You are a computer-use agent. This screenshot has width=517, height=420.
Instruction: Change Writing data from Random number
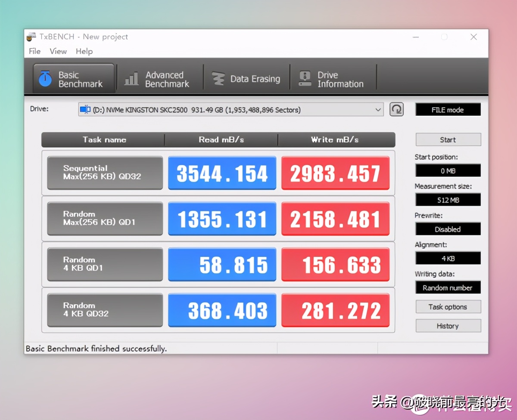point(448,287)
